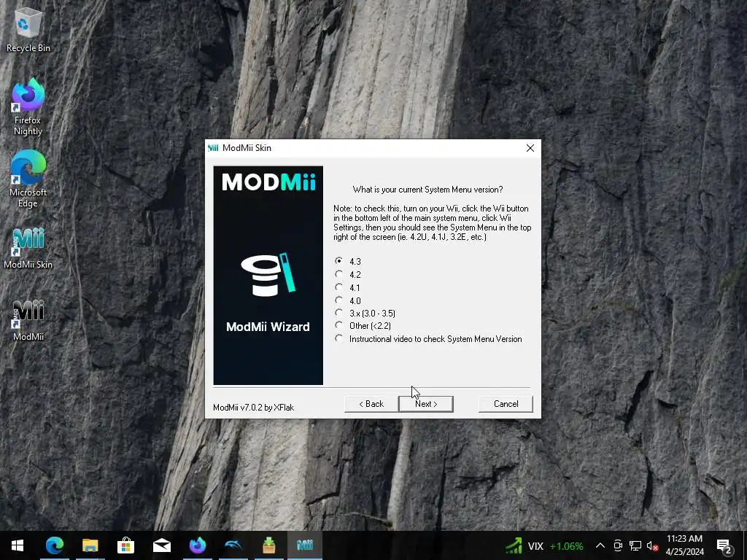This screenshot has height=560, width=747.
Task: Open the package installer taskbar icon
Action: tap(268, 545)
